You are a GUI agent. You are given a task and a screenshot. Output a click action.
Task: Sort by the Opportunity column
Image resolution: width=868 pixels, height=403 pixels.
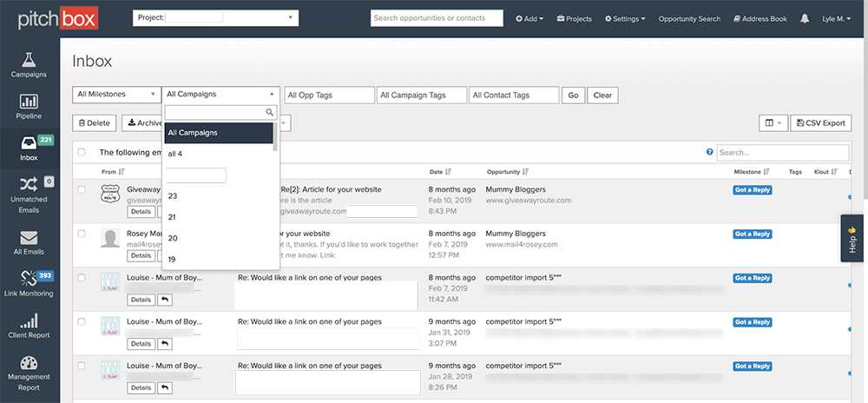click(x=508, y=172)
